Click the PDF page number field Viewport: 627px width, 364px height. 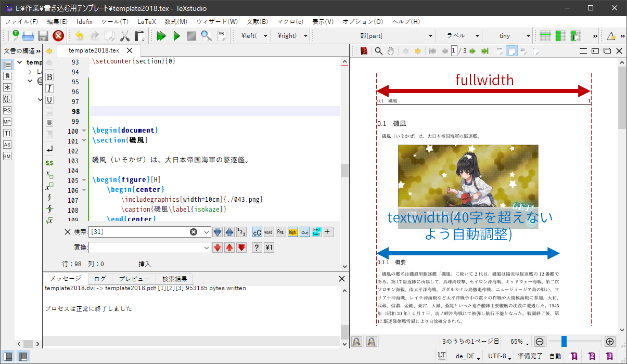(454, 51)
